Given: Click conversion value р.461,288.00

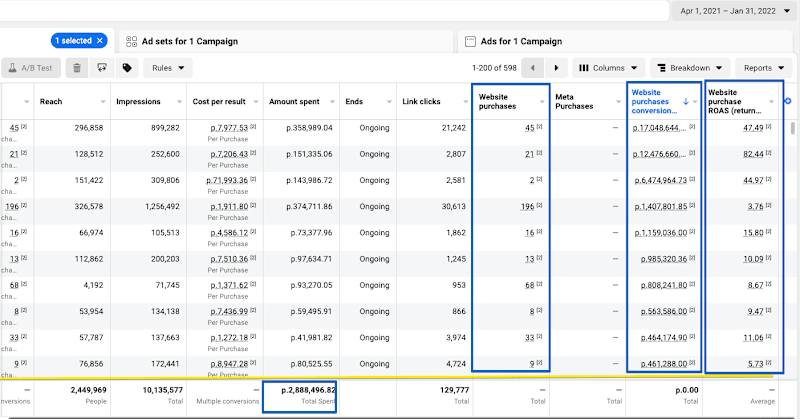Looking at the screenshot, I should coord(664,364).
